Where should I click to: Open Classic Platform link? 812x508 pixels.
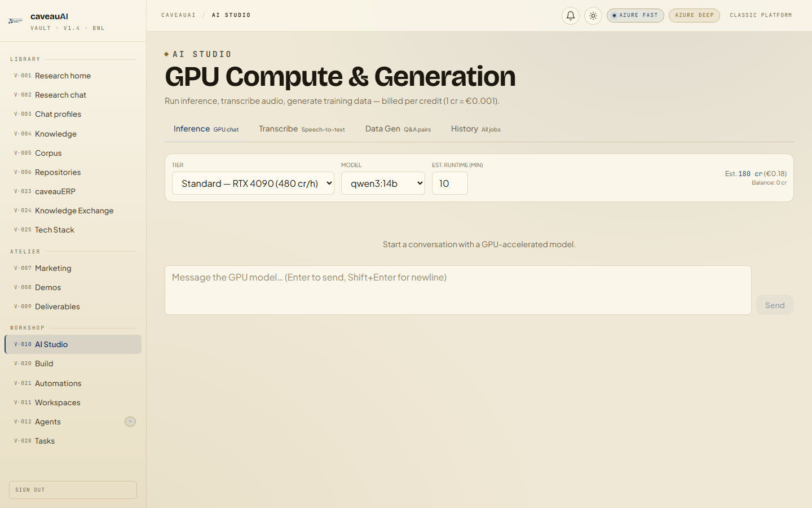click(761, 15)
